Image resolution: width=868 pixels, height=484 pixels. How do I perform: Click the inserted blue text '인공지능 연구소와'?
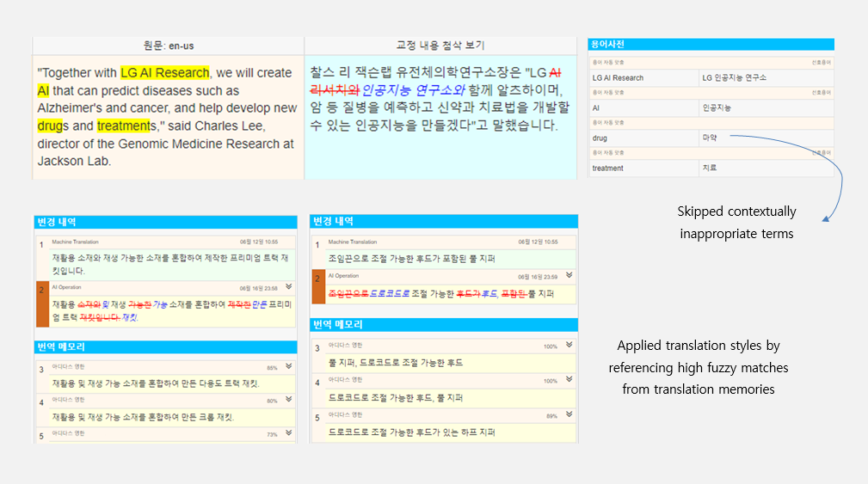(414, 90)
